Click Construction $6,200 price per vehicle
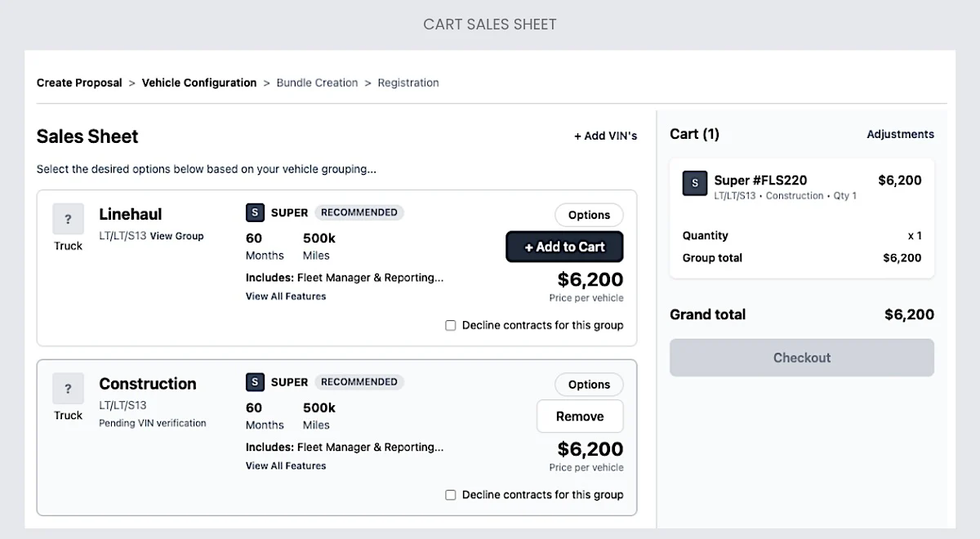 (x=590, y=449)
